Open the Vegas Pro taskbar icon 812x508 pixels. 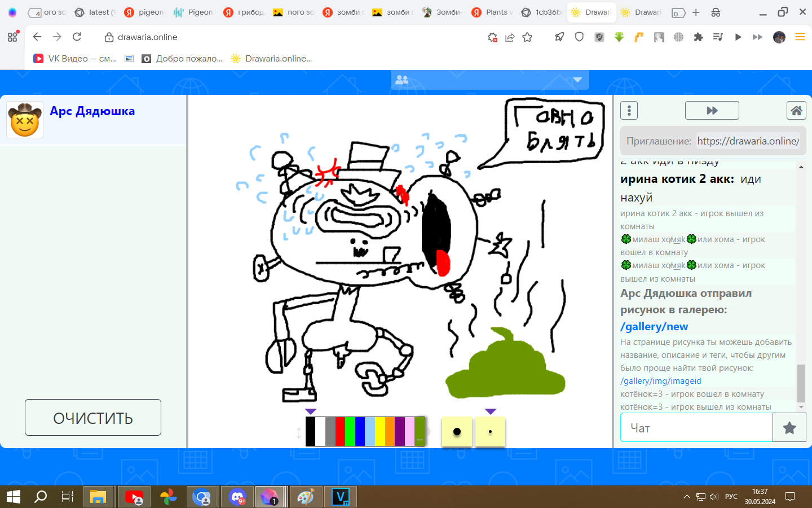point(340,497)
